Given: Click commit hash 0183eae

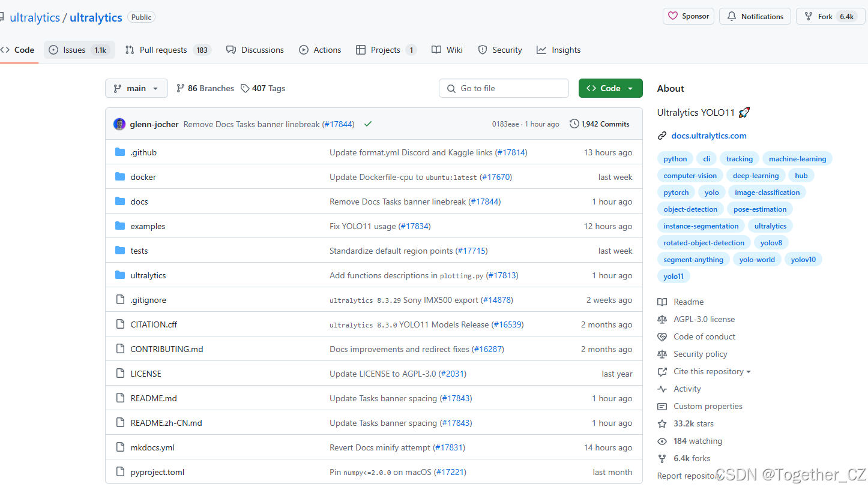Looking at the screenshot, I should click(506, 124).
